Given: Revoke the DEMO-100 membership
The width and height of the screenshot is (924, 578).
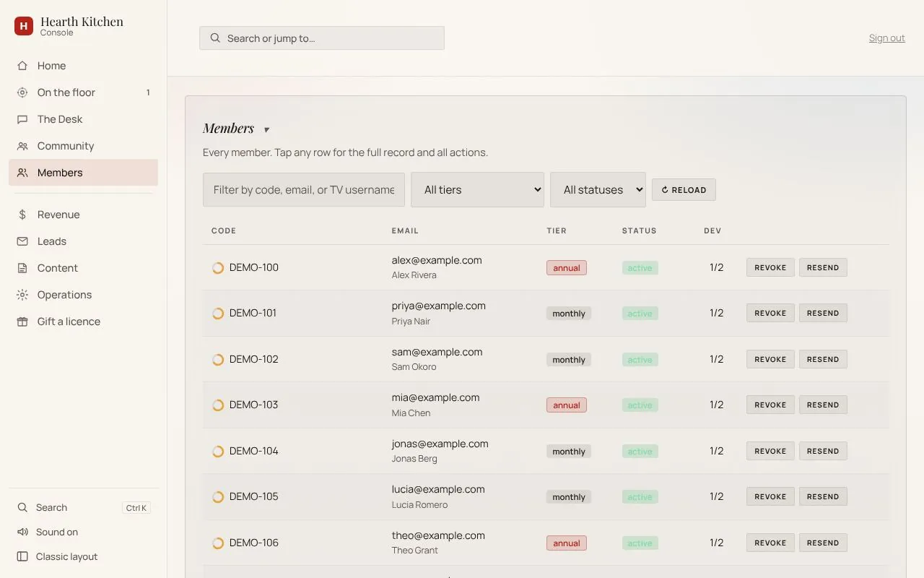Looking at the screenshot, I should click(x=770, y=267).
